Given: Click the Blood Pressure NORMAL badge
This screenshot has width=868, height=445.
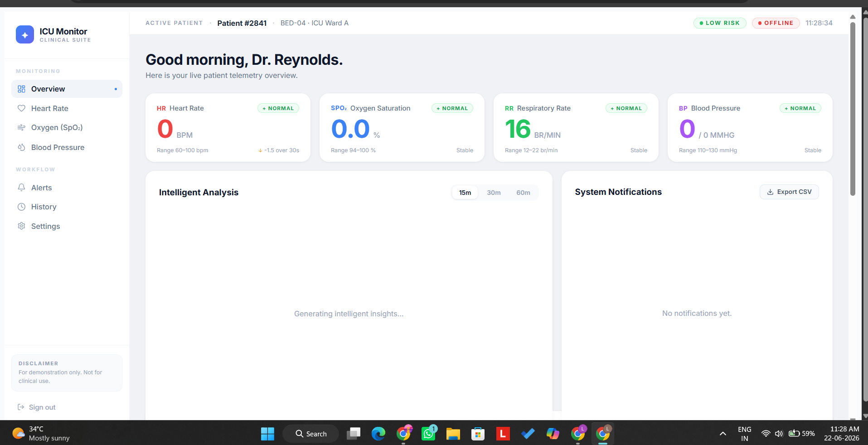Looking at the screenshot, I should (800, 108).
